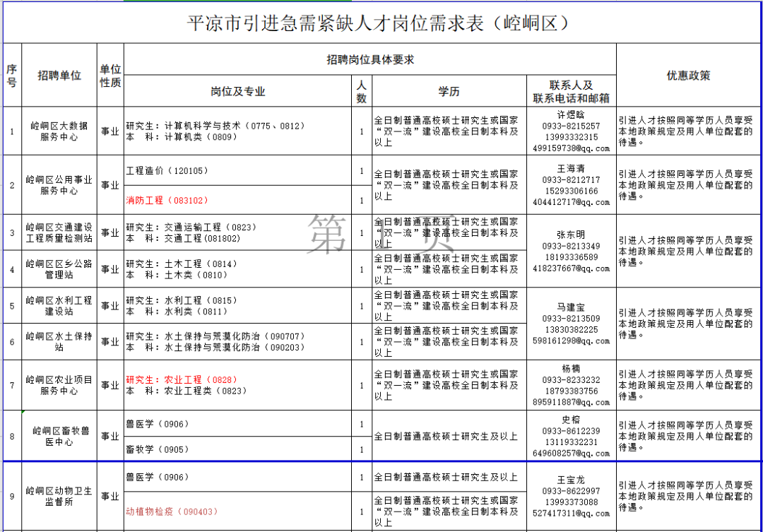This screenshot has height=532, width=763.
Task: Click the 序号 header cell
Action: tap(12, 76)
